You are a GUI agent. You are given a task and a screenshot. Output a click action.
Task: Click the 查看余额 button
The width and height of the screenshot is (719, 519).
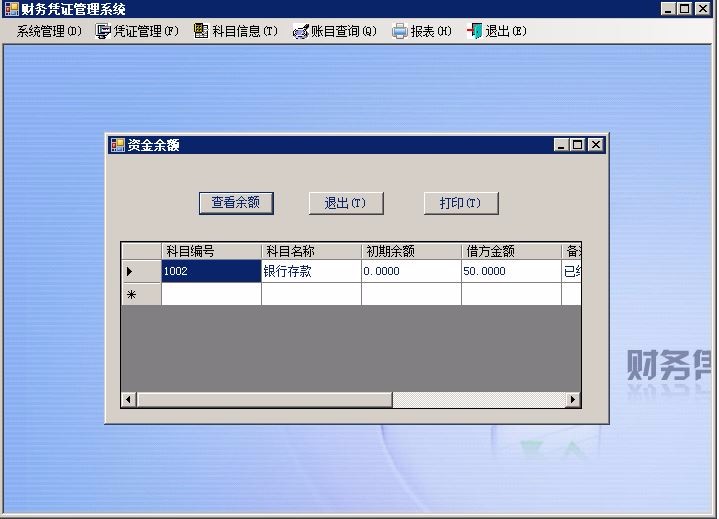(236, 203)
